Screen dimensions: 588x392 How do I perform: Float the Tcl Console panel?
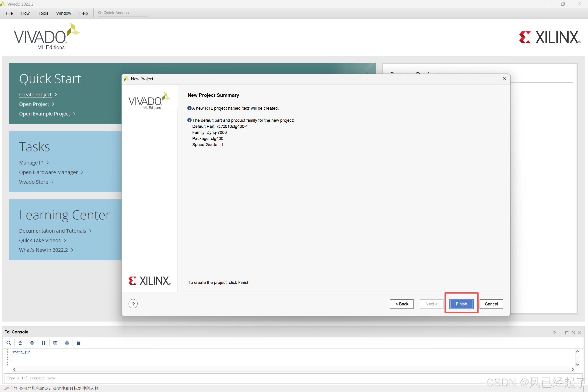[573, 333]
